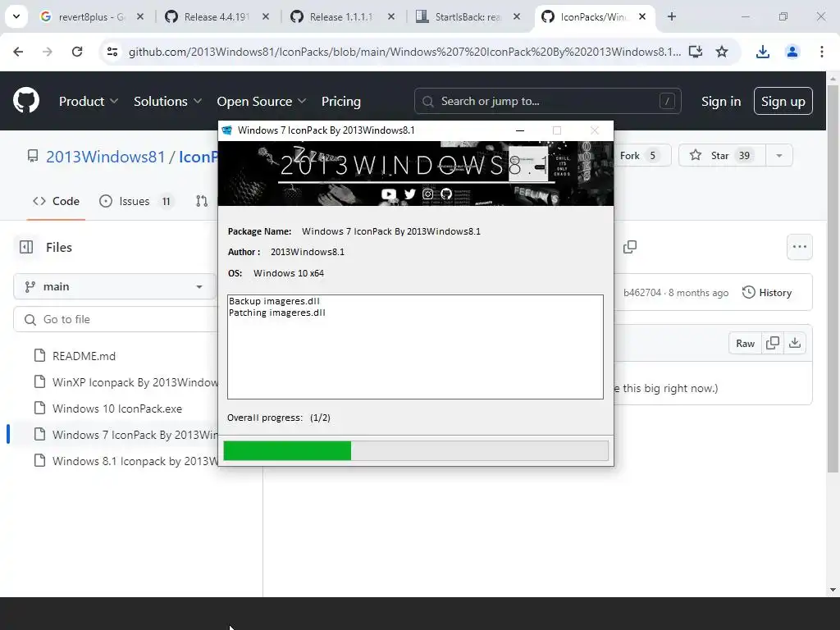
Task: Open the more file actions menu
Action: tap(799, 247)
